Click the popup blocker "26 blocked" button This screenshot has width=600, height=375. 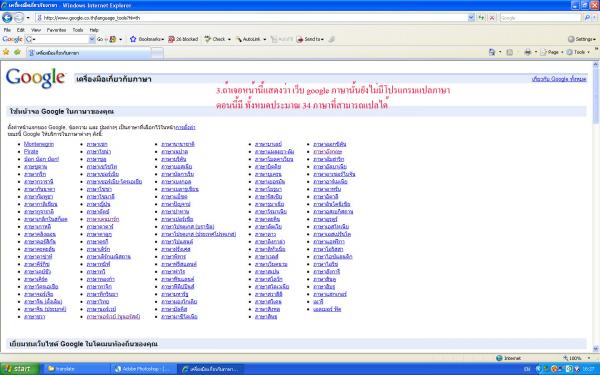(183, 39)
